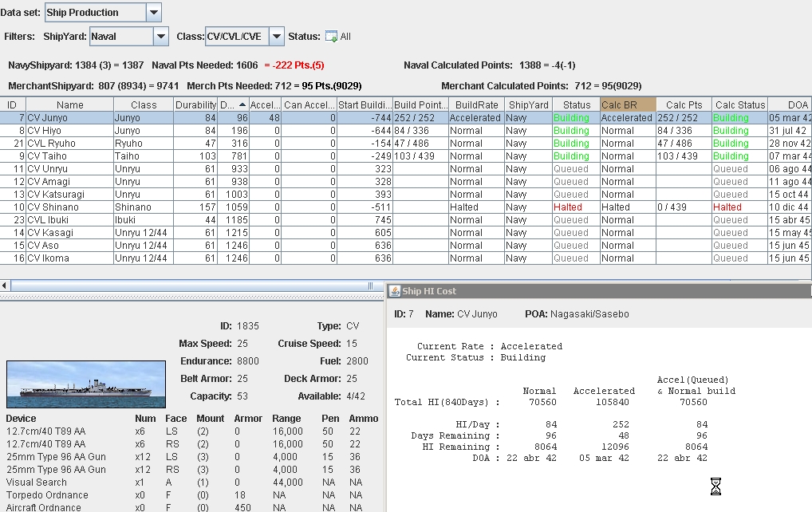Open the Class CV/CVL/CVE dropdown
The height and width of the screenshot is (512, 812).
277,36
